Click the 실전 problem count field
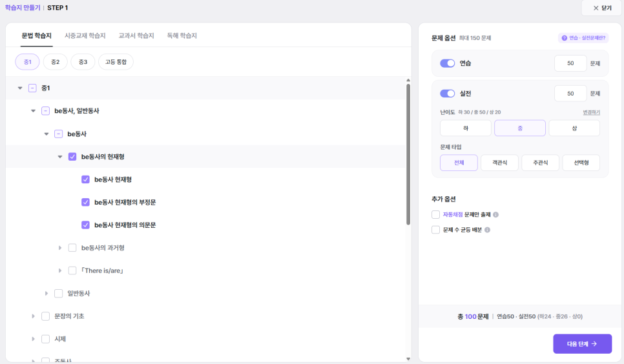This screenshot has width=624, height=364. tap(570, 94)
